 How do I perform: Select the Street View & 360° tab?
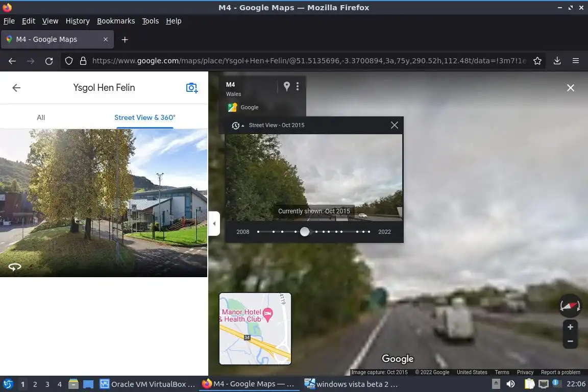145,117
